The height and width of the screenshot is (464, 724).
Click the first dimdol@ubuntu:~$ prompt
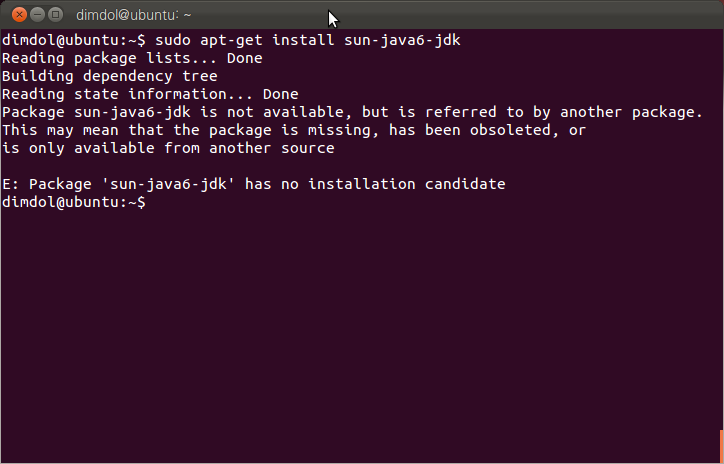pos(74,41)
